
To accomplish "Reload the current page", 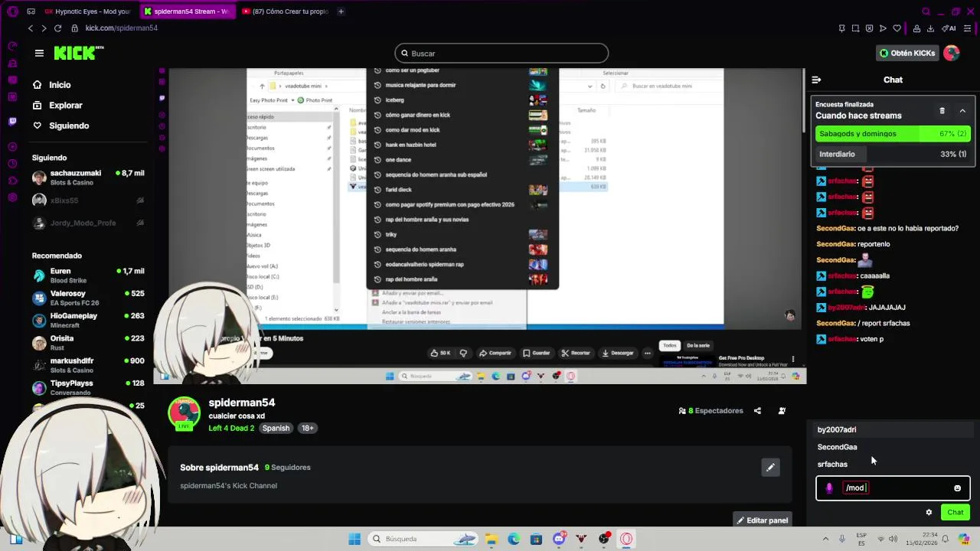I will tap(57, 28).
